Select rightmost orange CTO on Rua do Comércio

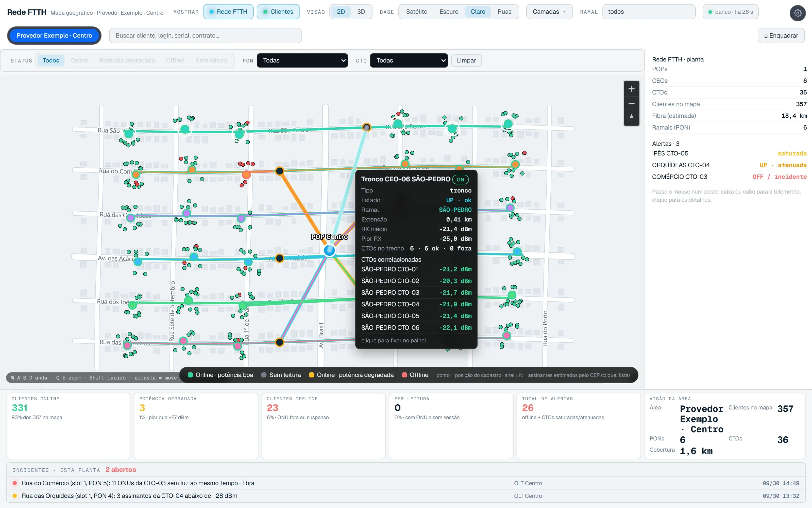[x=515, y=164]
